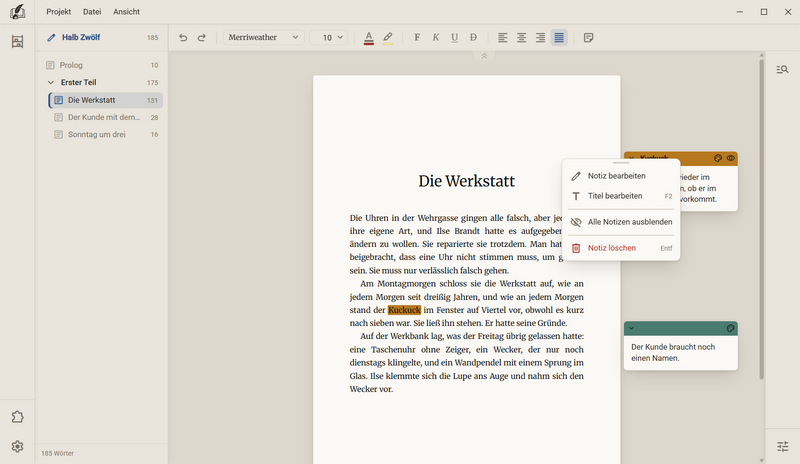Align text left

pyautogui.click(x=503, y=38)
